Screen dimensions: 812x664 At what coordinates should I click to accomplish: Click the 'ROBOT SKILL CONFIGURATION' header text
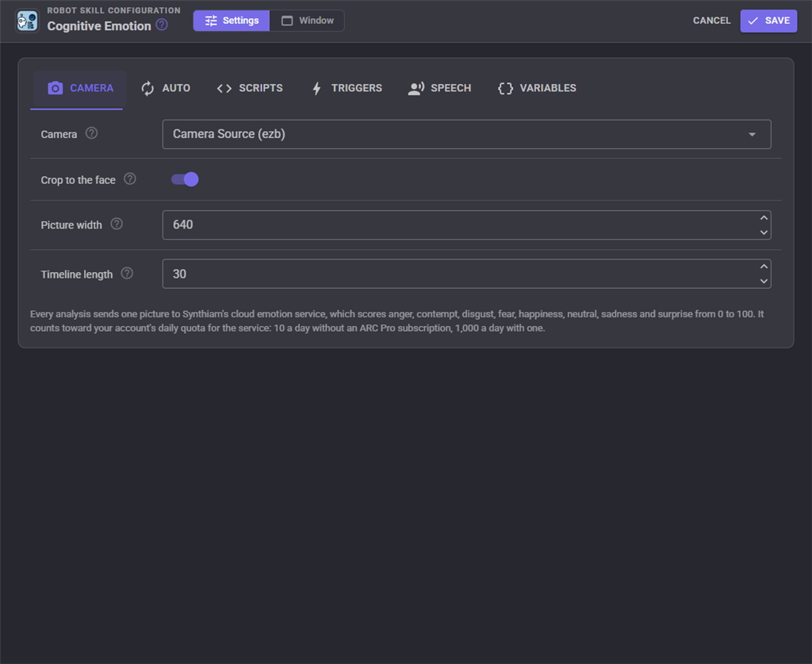pyautogui.click(x=114, y=10)
